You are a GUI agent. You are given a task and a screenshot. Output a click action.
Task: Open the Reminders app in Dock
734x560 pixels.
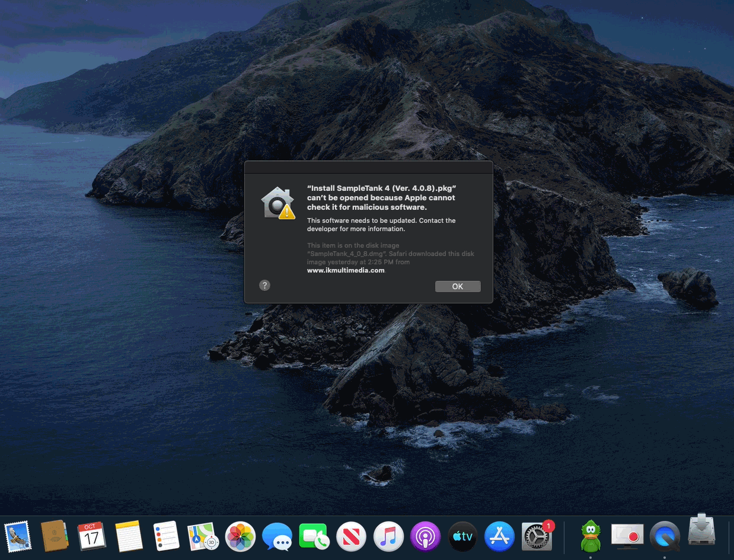point(166,537)
